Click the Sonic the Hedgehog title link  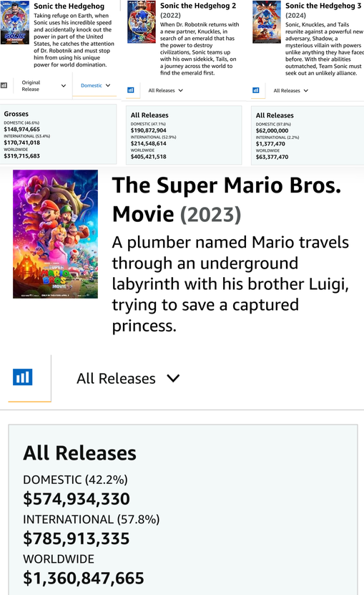click(x=69, y=6)
